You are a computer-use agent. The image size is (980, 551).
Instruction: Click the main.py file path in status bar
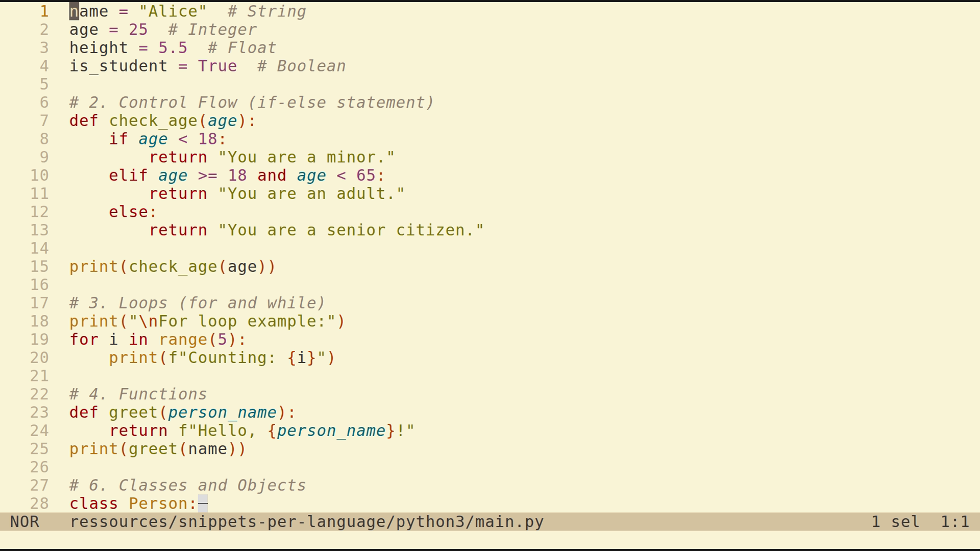[306, 522]
